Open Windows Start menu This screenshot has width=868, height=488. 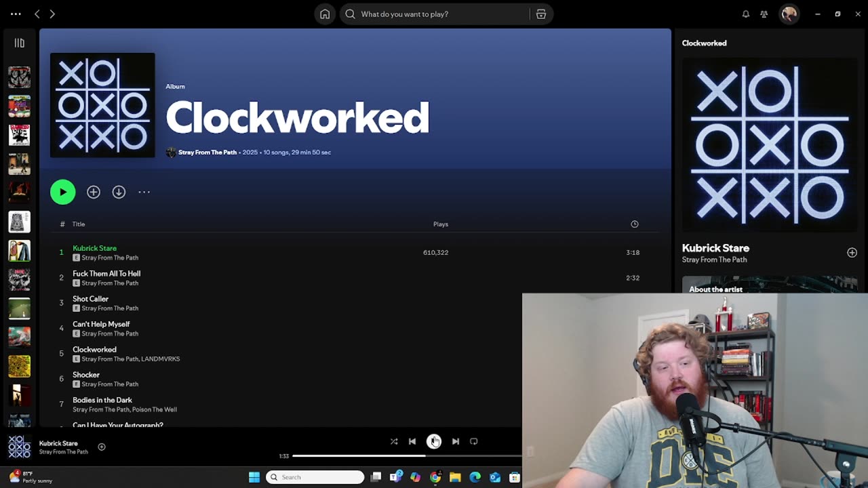click(x=254, y=477)
